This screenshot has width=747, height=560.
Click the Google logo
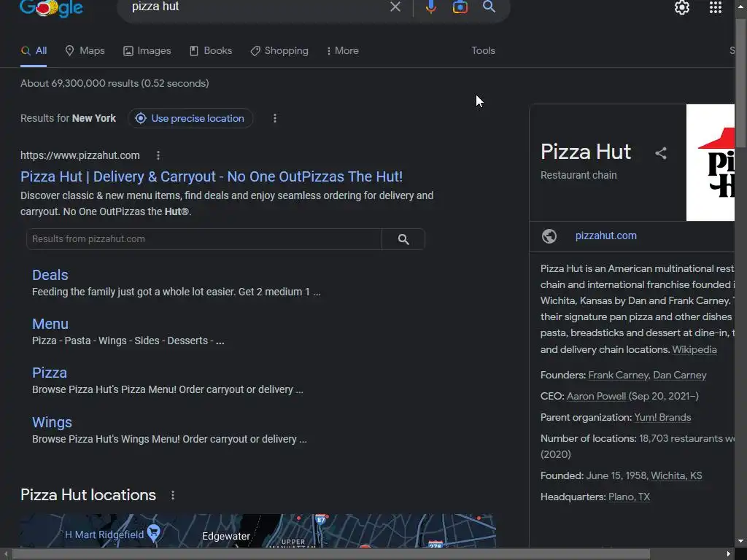click(x=52, y=8)
